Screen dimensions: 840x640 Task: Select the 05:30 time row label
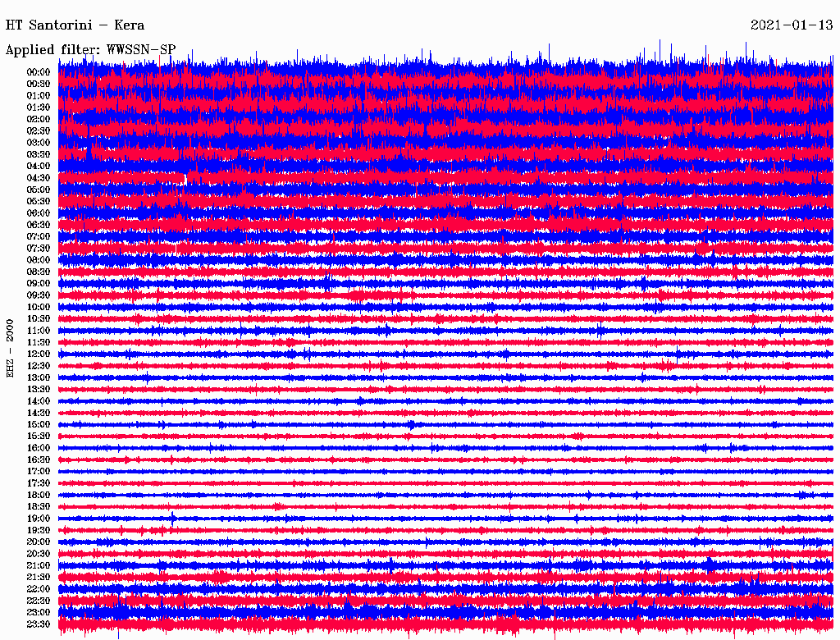tap(39, 202)
